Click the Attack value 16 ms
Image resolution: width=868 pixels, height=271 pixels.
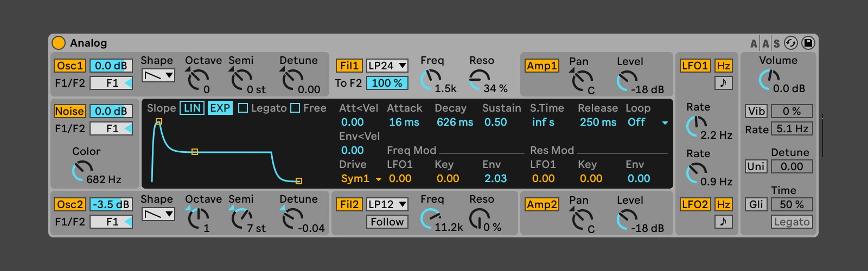(404, 122)
